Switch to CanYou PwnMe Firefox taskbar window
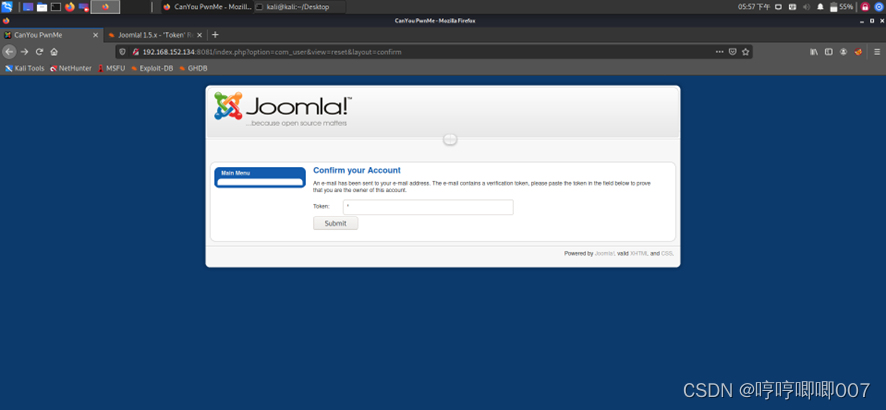886x410 pixels. click(x=206, y=7)
